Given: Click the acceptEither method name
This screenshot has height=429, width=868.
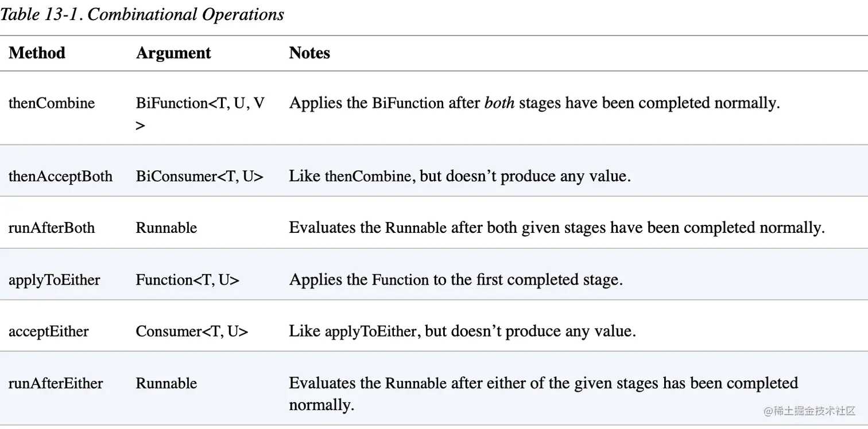Looking at the screenshot, I should [x=48, y=331].
